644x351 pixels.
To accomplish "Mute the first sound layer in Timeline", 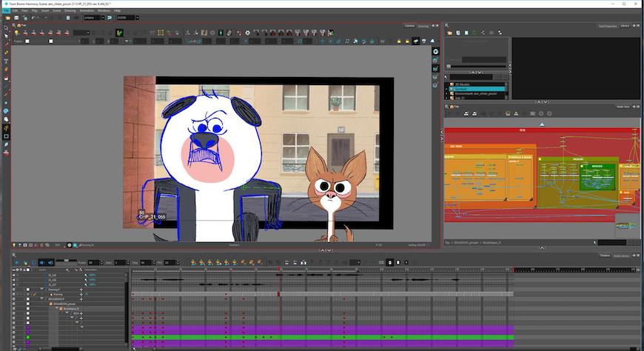I will [x=13, y=275].
